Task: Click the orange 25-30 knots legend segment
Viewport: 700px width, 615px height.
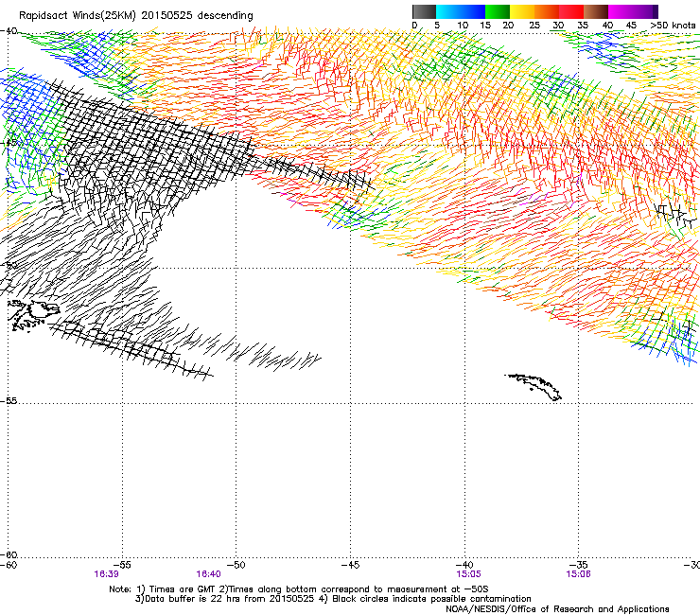Action: point(547,11)
